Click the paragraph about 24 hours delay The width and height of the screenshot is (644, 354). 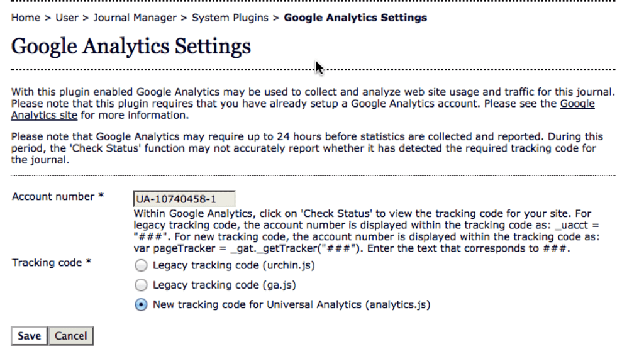point(302,148)
